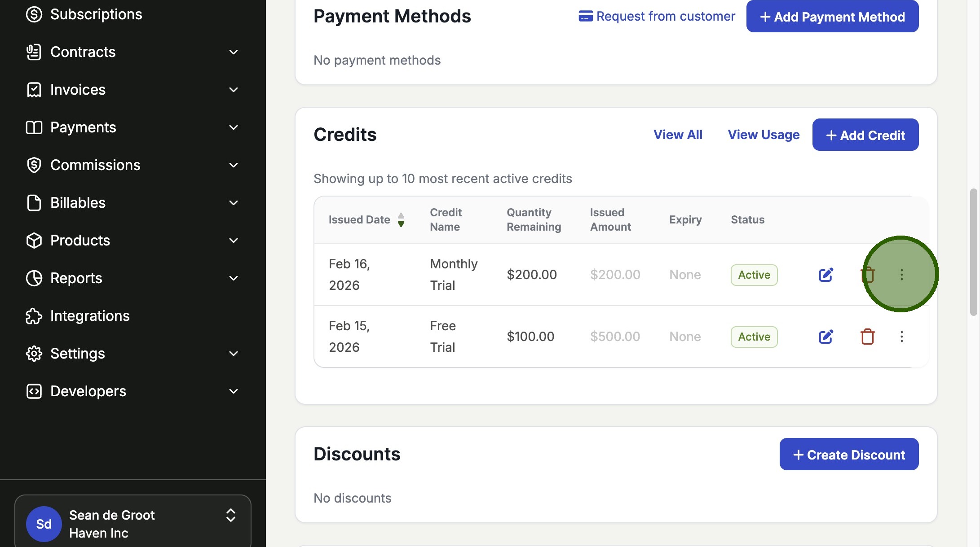
Task: Open more options for Free Trial credit
Action: 901,337
